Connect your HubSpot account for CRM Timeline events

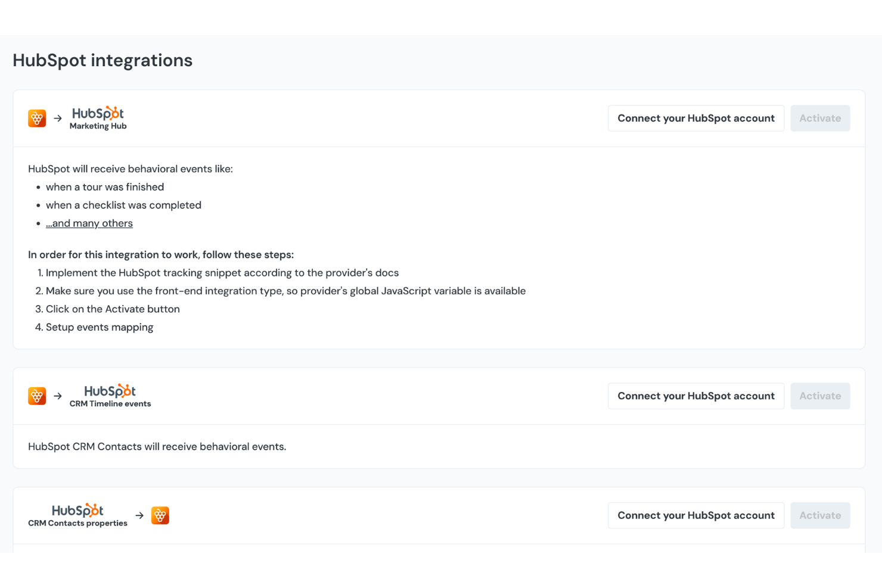[x=696, y=396]
